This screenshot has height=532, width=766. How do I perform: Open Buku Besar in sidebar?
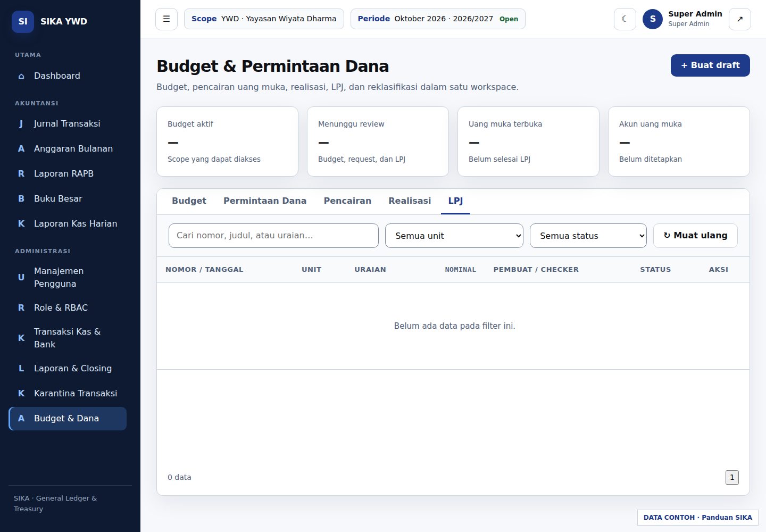coord(68,199)
